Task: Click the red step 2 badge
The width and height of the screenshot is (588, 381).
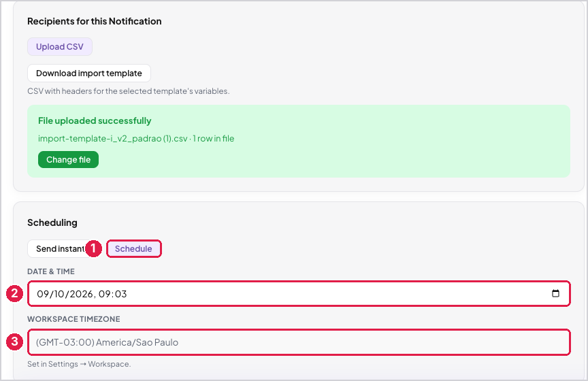Action: (14, 293)
